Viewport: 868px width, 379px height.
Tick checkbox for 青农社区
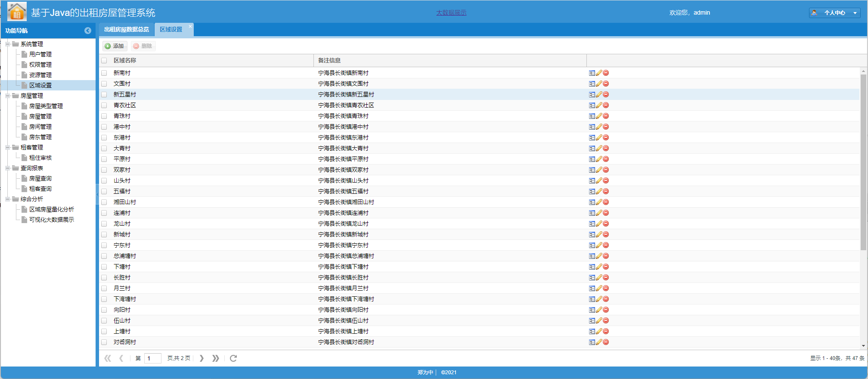[x=104, y=106]
